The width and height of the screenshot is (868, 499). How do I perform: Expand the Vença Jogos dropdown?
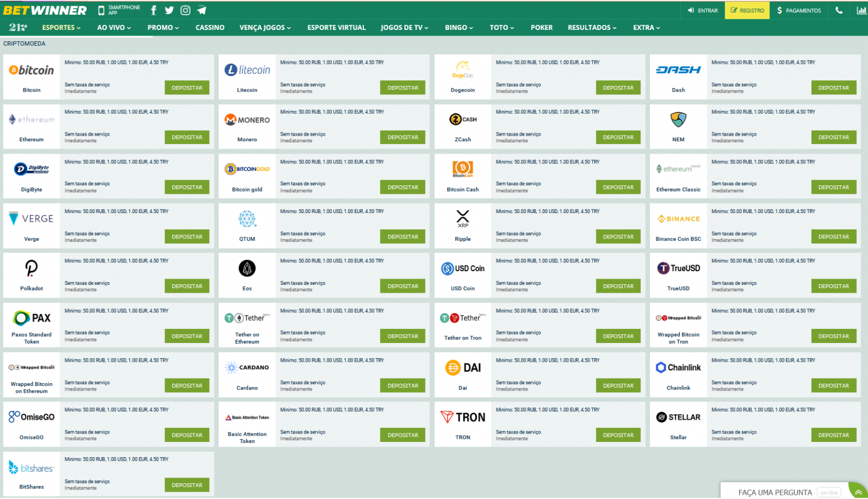[x=266, y=27]
